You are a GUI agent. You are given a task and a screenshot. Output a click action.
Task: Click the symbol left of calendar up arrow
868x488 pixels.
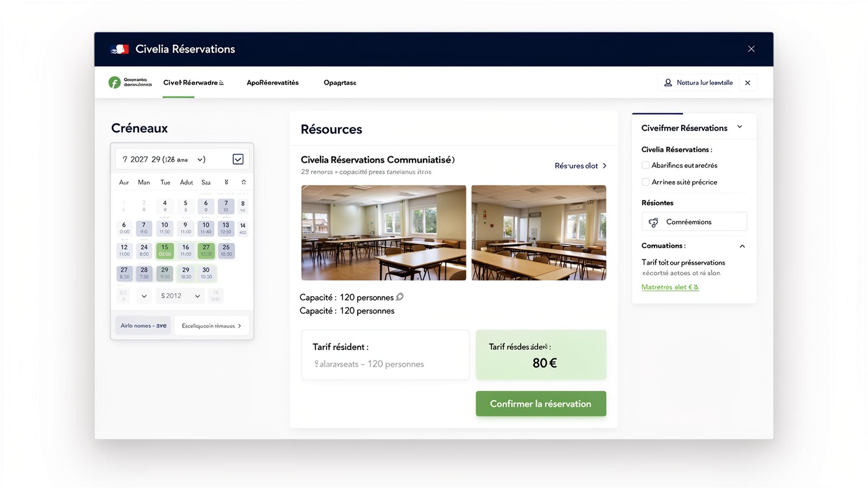[226, 182]
